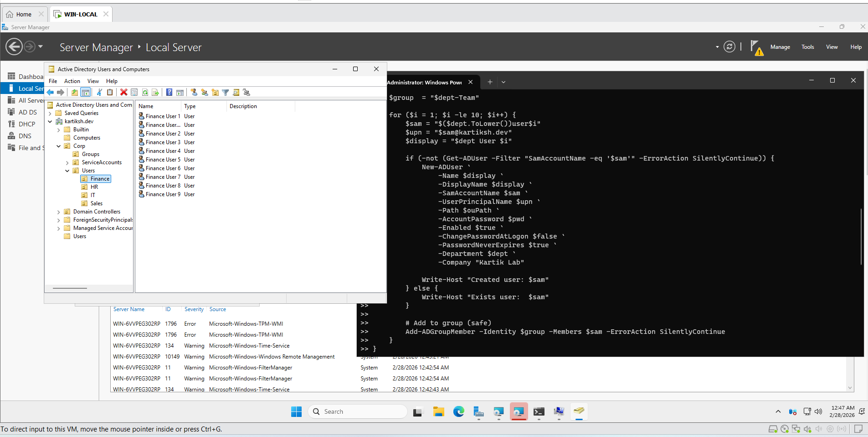Screen dimensions: 868x437
Task: Click the Create new organizational unit icon
Action: pos(215,93)
